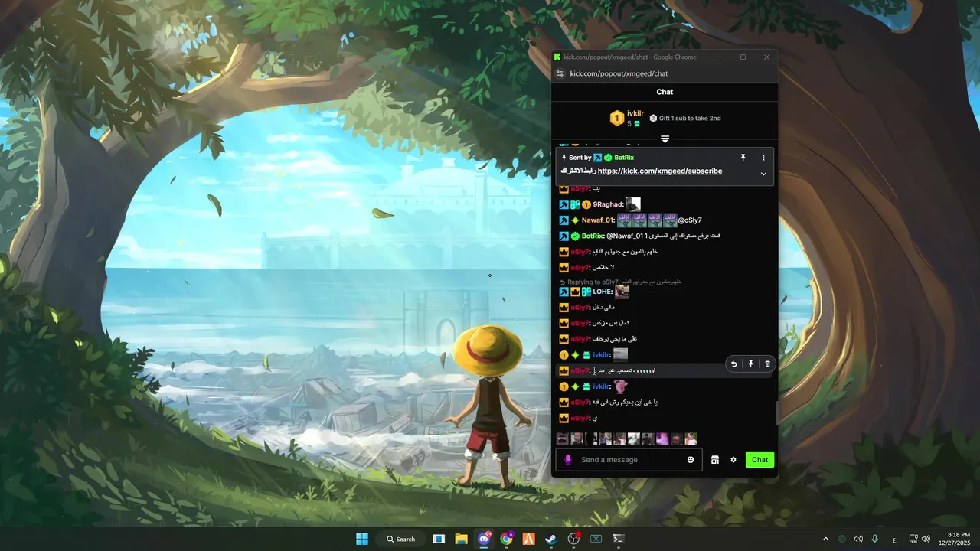Open Windows Start menu

[362, 539]
